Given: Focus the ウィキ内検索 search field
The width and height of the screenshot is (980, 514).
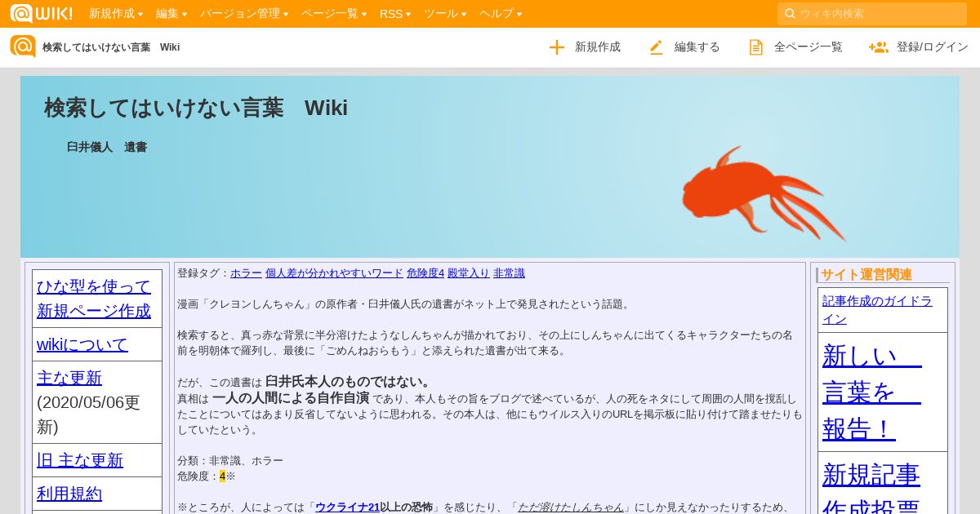Looking at the screenshot, I should [x=872, y=14].
